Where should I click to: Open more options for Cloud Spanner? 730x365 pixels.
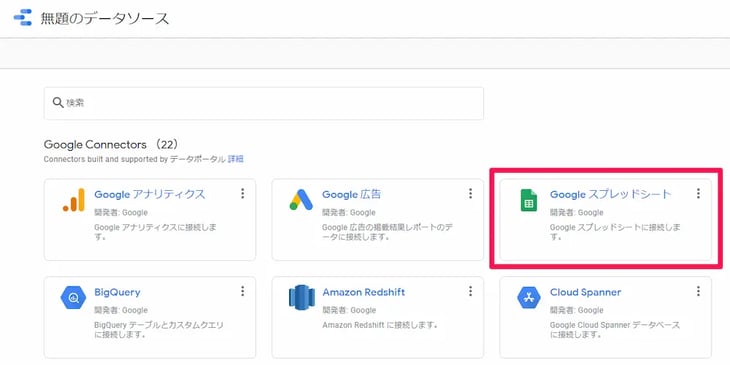click(698, 291)
